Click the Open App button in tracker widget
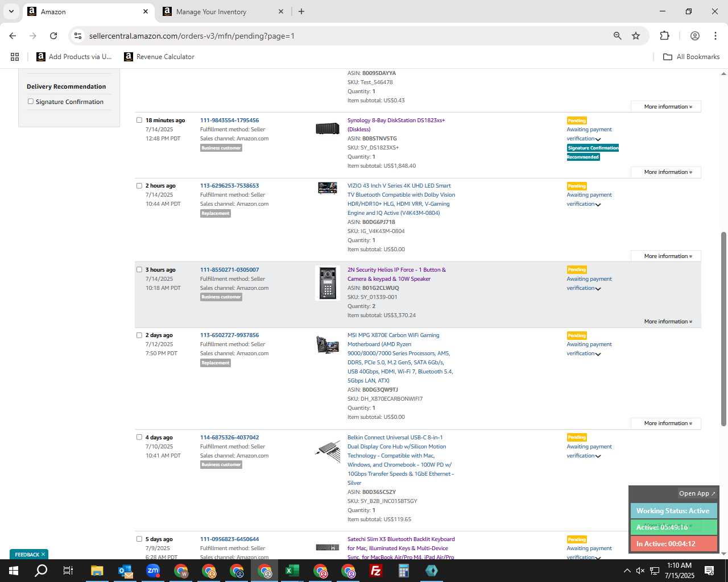Viewport: 728px width, 582px height. pyautogui.click(x=697, y=493)
